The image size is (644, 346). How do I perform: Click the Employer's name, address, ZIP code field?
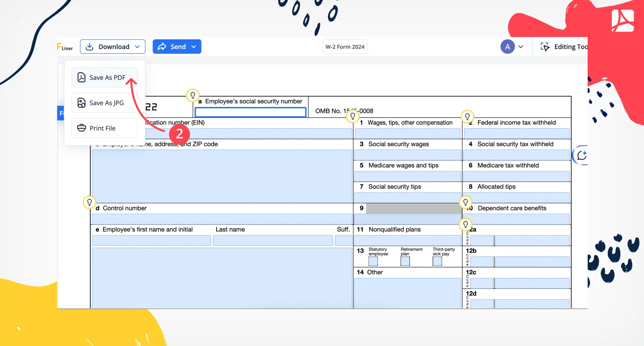coord(222,176)
